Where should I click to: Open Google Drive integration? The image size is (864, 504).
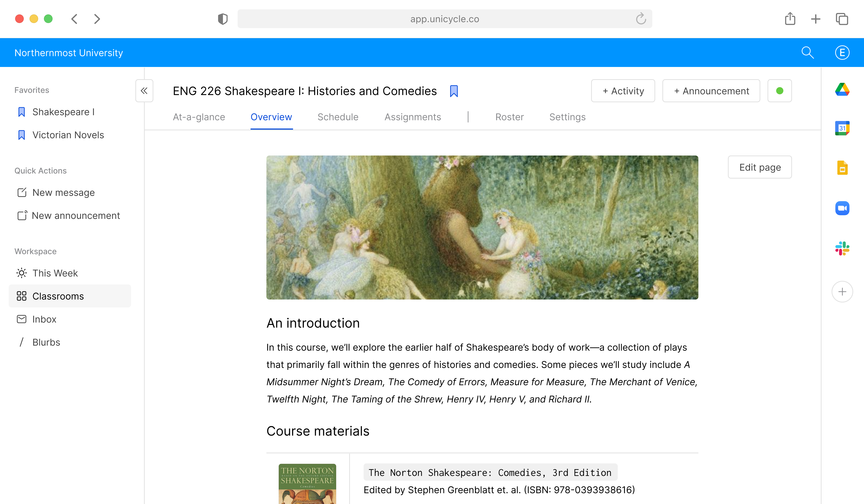pos(842,90)
